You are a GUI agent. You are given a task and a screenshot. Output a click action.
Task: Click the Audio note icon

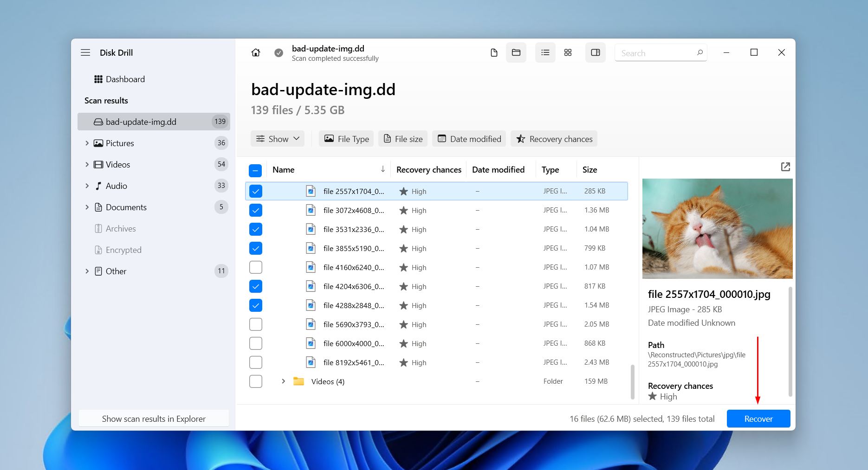tap(98, 186)
